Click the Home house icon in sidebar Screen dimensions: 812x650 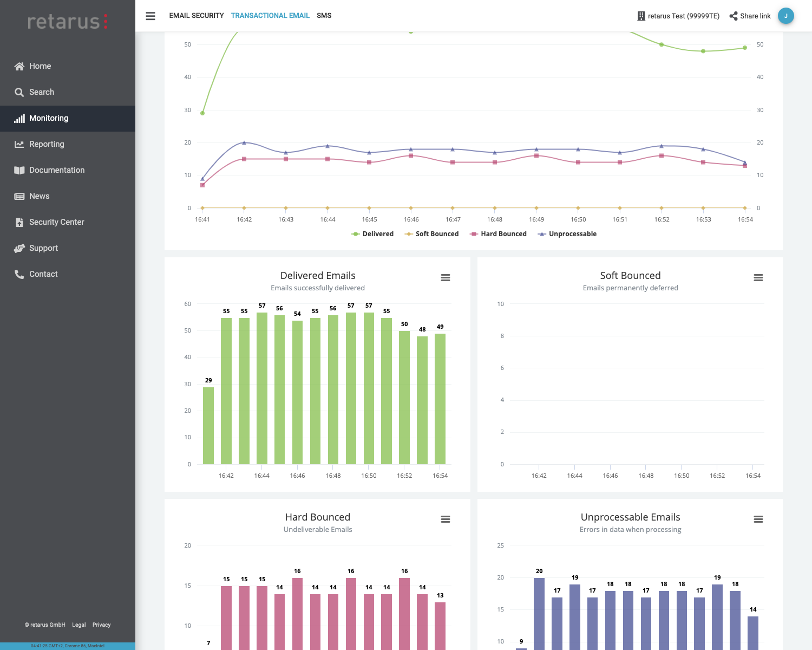19,66
